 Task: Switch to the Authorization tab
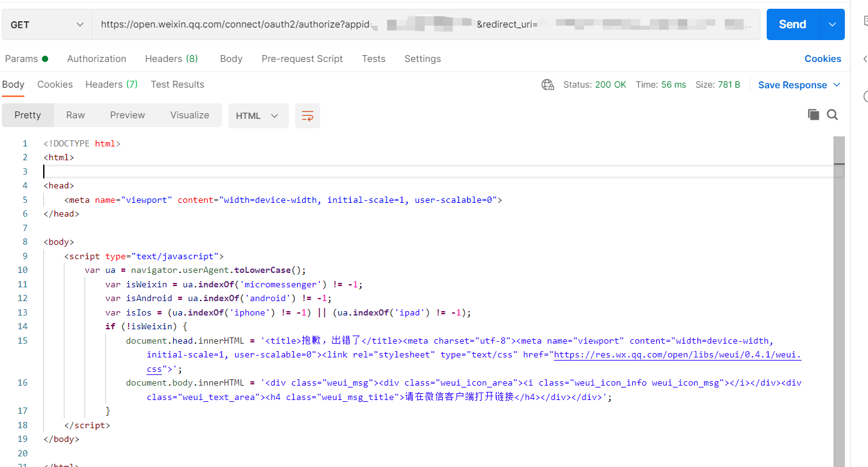click(x=97, y=59)
